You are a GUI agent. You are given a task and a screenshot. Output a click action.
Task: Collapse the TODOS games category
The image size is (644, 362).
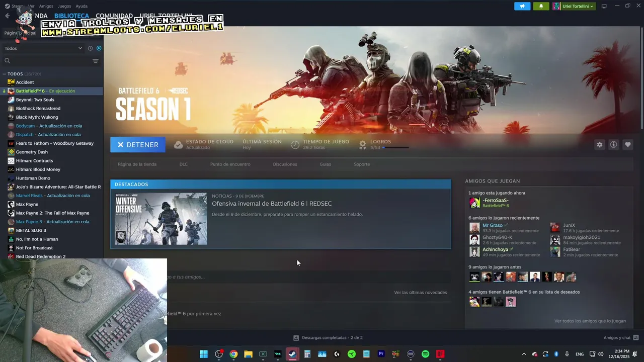[x=4, y=74]
